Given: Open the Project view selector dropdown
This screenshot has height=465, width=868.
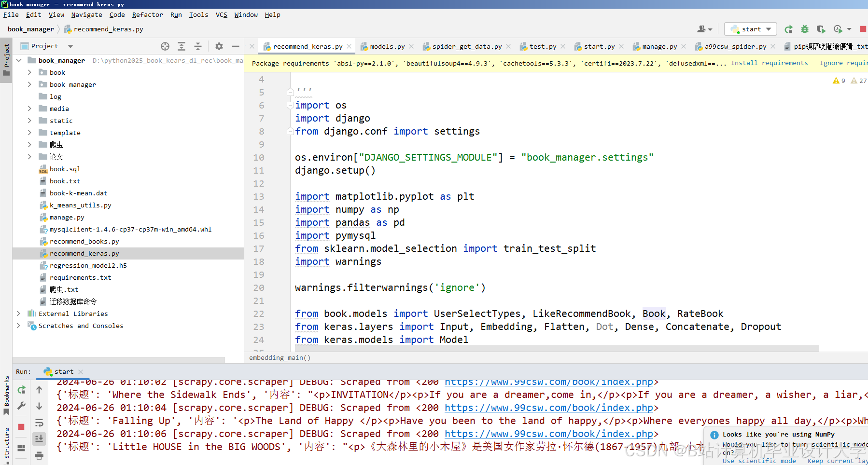Looking at the screenshot, I should 70,46.
